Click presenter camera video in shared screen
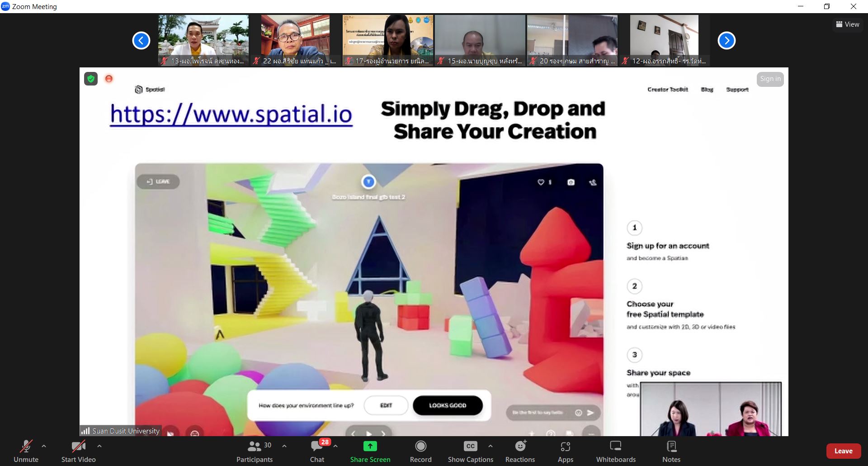This screenshot has height=466, width=868. tap(711, 409)
